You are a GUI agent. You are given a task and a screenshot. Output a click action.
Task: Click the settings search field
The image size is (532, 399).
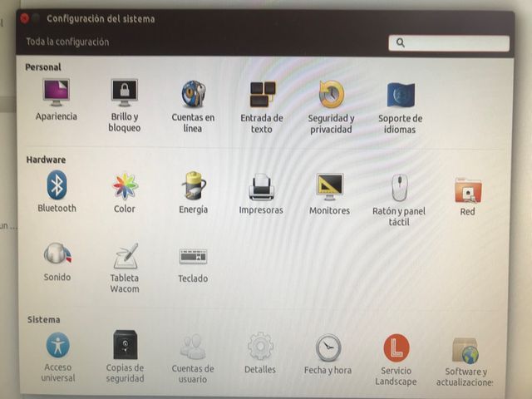pyautogui.click(x=449, y=43)
